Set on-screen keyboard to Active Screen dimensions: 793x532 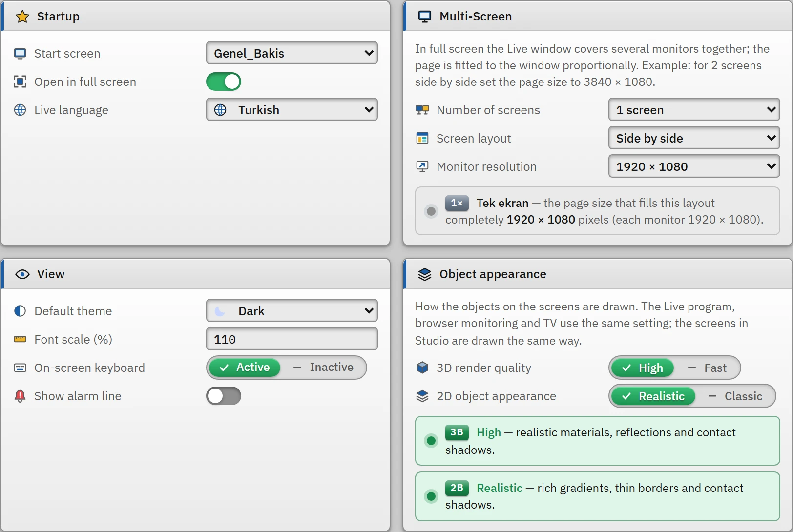(x=244, y=368)
